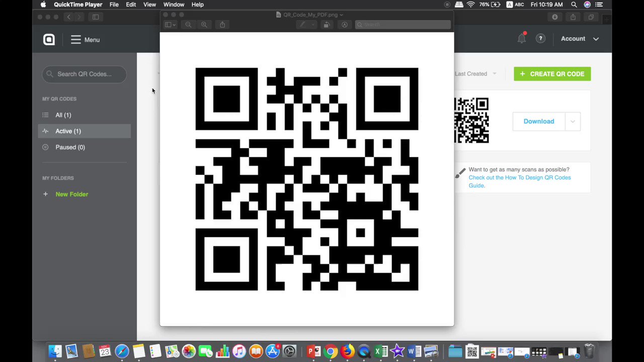
Task: Open the Edit menu
Action: 131,5
